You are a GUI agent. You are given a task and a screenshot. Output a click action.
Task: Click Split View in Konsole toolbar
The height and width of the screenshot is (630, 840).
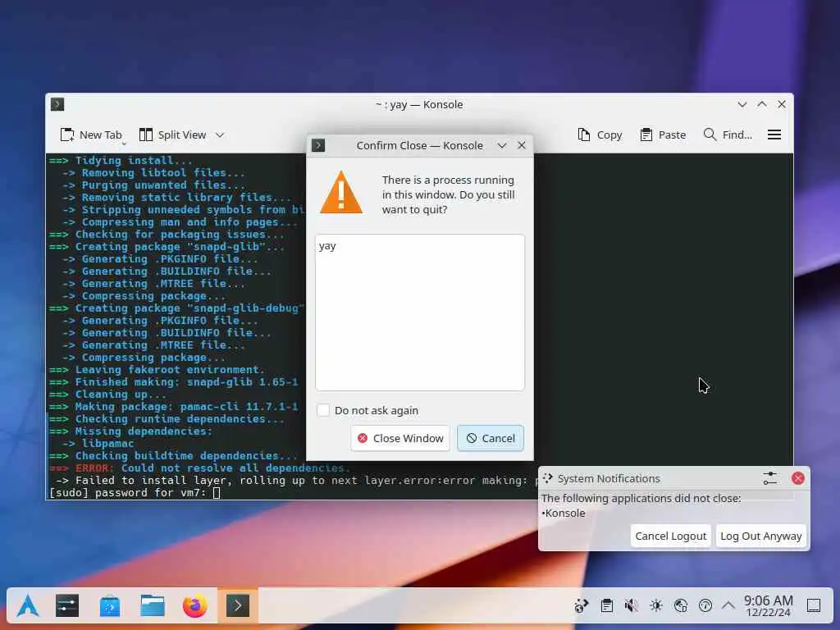(x=172, y=135)
